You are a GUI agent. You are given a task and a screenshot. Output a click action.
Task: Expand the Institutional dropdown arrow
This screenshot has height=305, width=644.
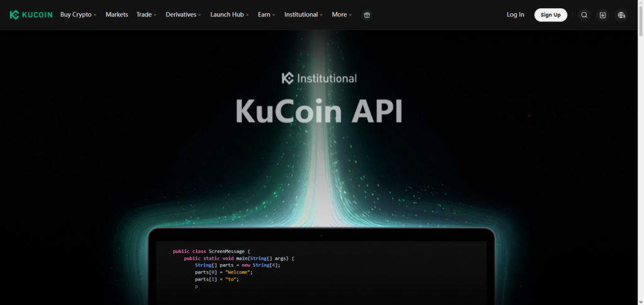tap(321, 15)
